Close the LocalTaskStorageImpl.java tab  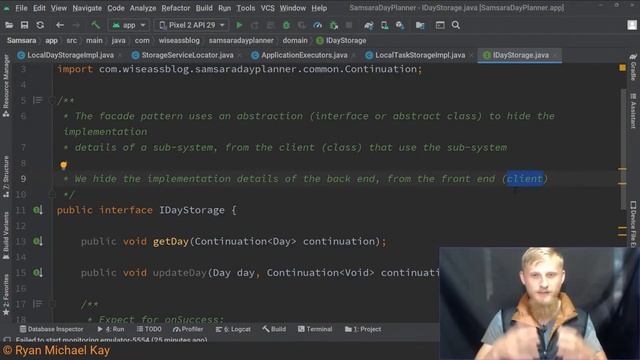(471, 55)
